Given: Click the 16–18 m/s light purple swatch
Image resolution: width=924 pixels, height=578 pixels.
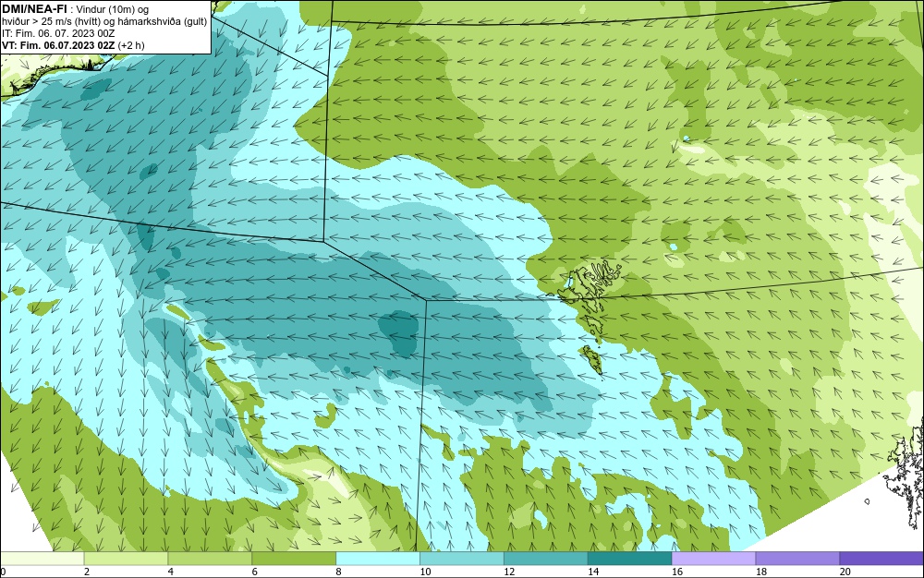Looking at the screenshot, I should click(x=713, y=558).
